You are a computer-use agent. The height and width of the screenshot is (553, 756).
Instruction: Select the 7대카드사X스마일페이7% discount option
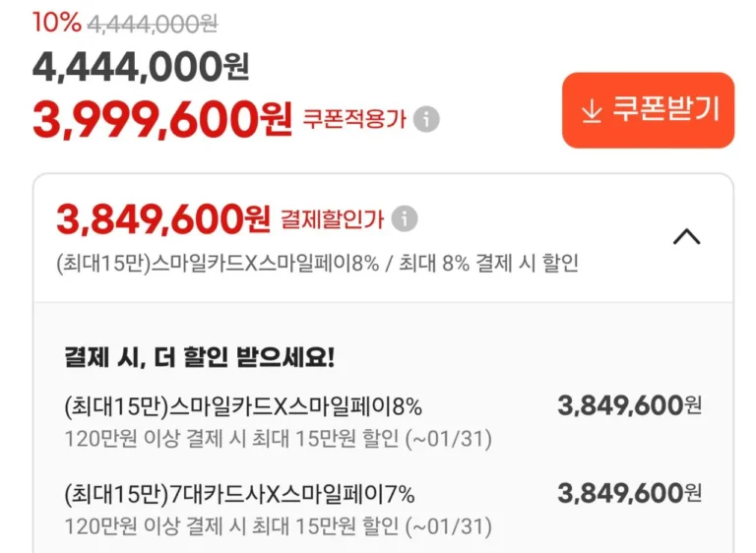pos(238,493)
